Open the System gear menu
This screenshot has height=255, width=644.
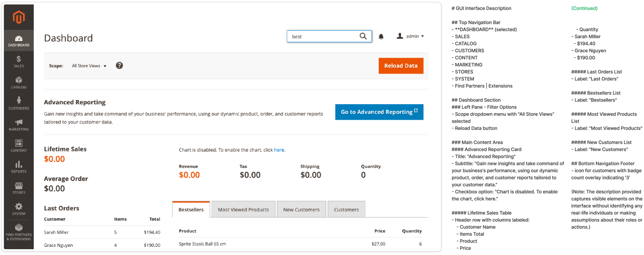click(19, 208)
